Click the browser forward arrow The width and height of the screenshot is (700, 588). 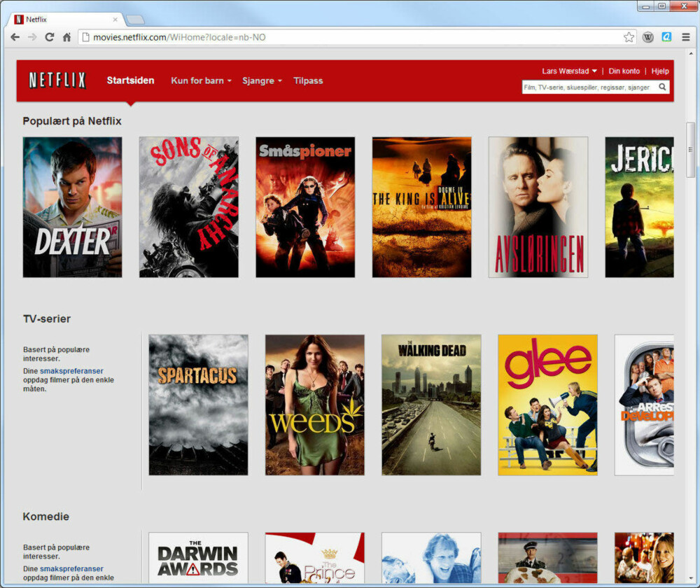[x=32, y=38]
